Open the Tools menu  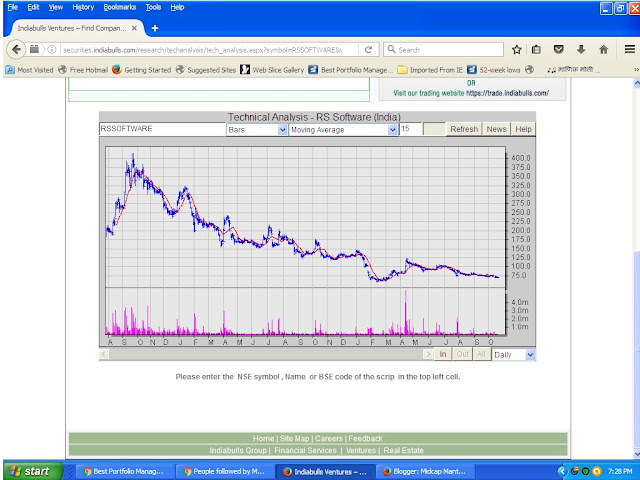[x=153, y=7]
